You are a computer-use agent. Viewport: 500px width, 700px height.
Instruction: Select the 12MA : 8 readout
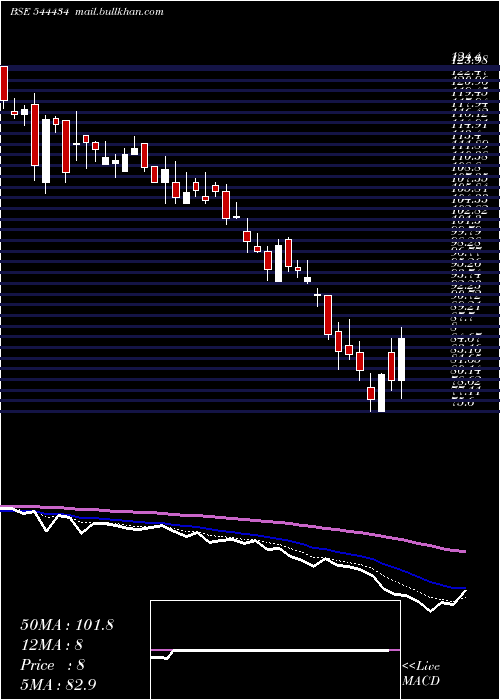[x=52, y=645]
